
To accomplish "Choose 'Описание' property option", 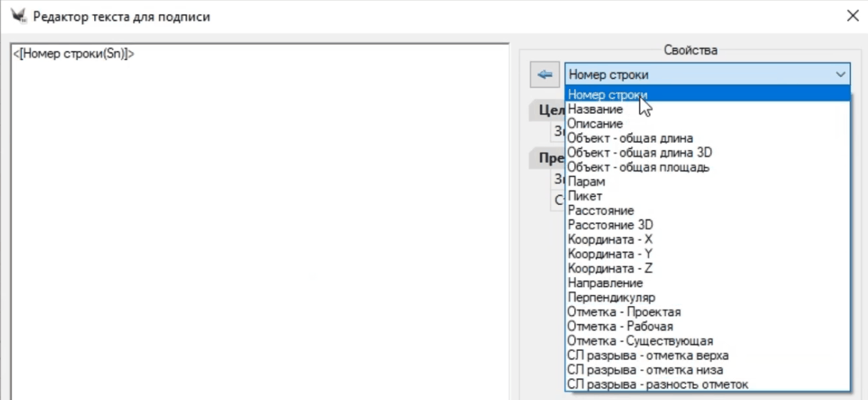I will [595, 124].
